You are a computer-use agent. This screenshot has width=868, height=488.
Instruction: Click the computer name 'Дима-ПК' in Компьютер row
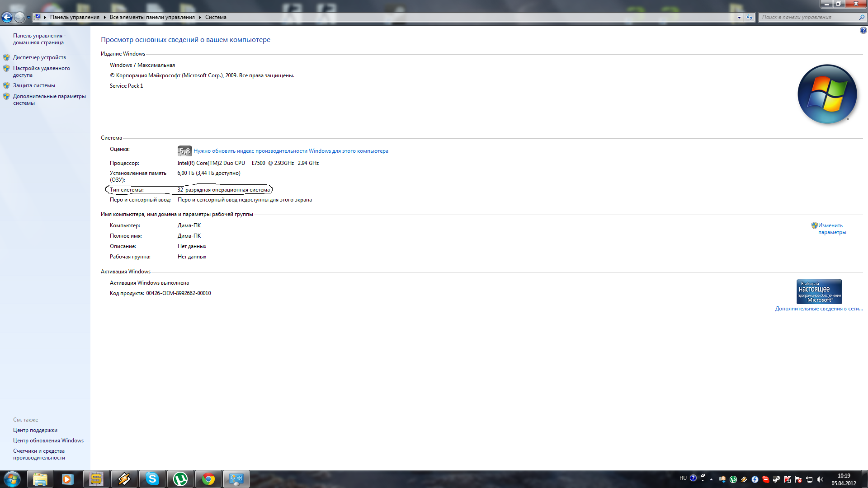pos(189,225)
